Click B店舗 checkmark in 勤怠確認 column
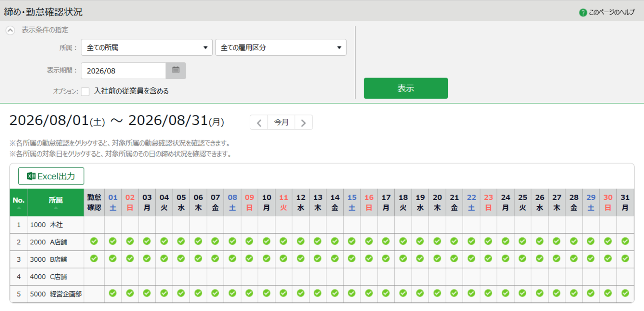The width and height of the screenshot is (644, 311). pos(94,259)
